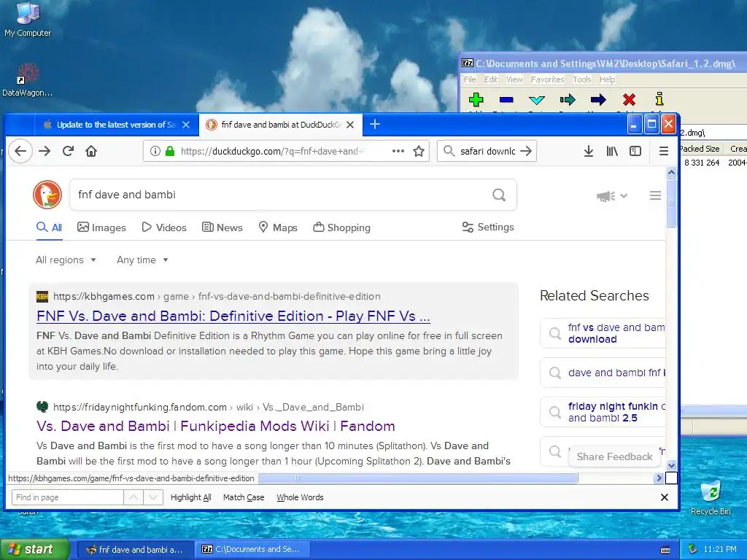Screen dimensions: 747x560
Task: Toggle the Firefox sidebar icon
Action: point(635,151)
